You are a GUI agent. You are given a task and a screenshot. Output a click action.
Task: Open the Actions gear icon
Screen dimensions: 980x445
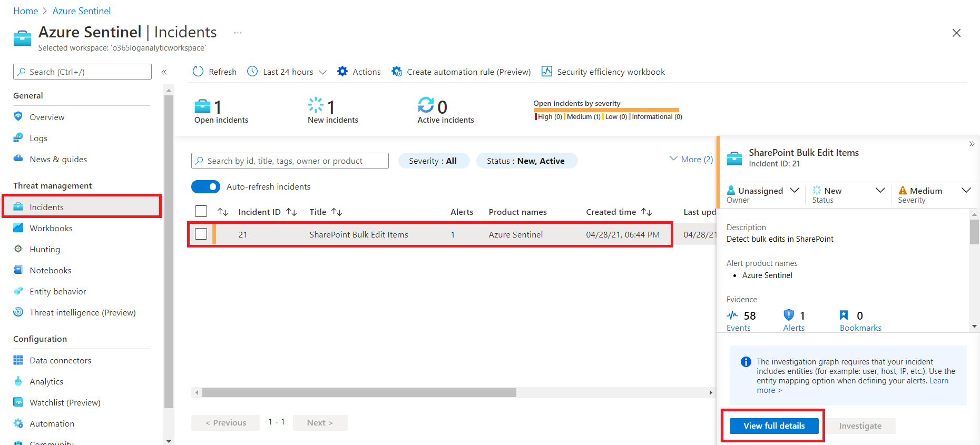(342, 72)
